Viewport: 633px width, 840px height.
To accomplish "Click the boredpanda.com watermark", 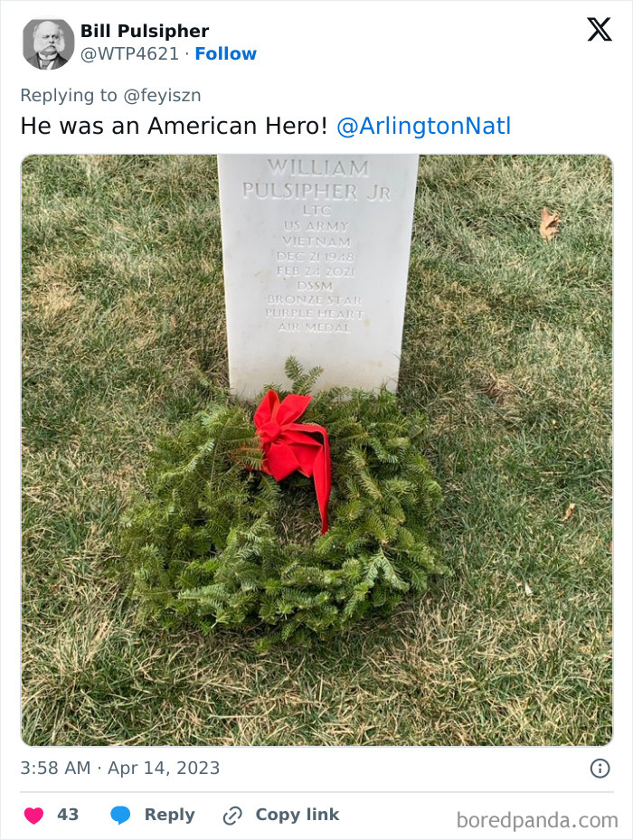I will click(537, 820).
